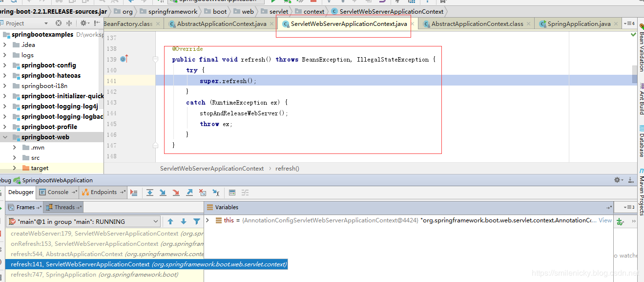Click the Run to Cursor icon

pos(216,193)
